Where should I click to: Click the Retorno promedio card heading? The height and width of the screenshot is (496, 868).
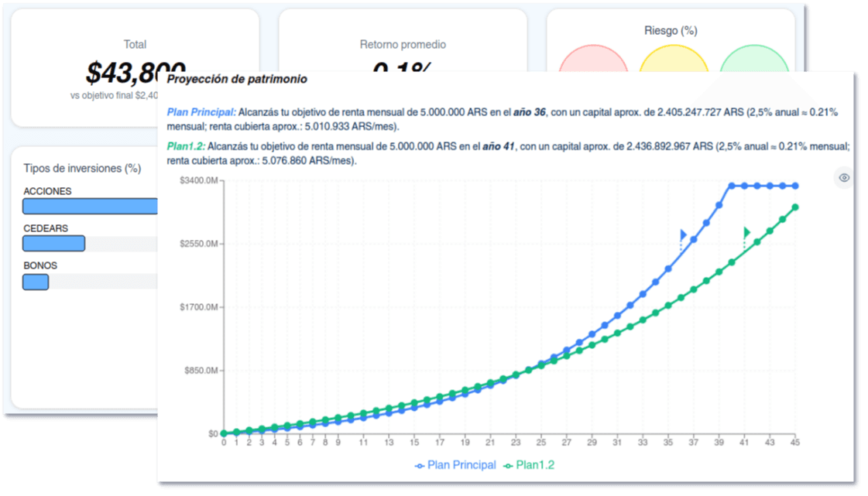403,45
